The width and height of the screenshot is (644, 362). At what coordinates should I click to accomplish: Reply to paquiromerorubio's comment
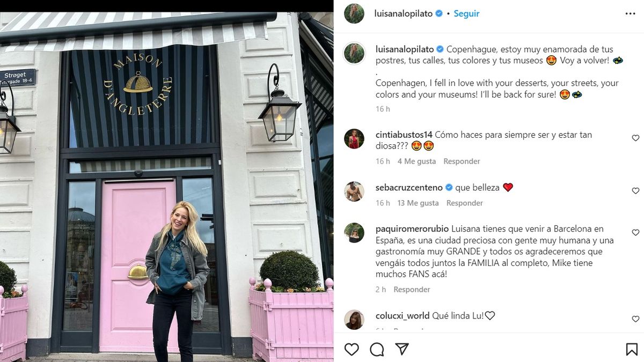click(x=412, y=290)
